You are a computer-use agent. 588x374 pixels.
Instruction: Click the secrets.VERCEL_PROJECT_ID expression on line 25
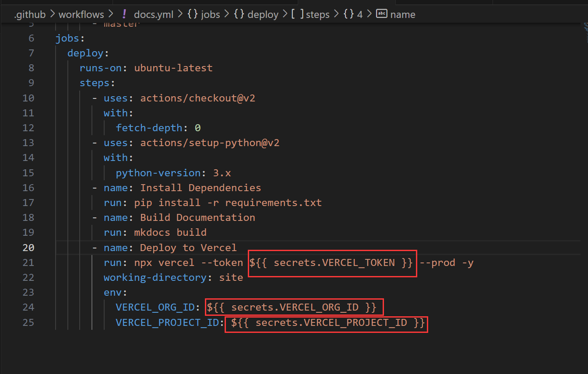pyautogui.click(x=328, y=323)
